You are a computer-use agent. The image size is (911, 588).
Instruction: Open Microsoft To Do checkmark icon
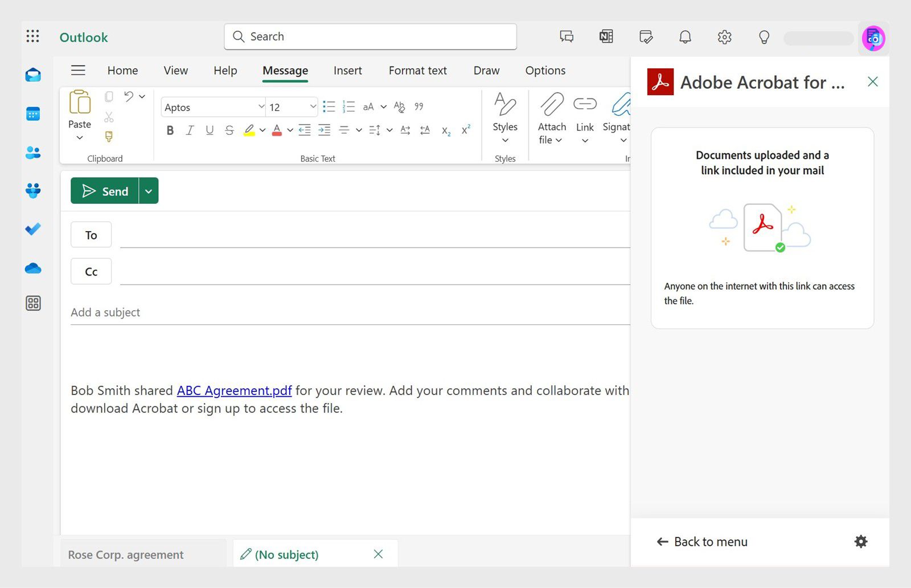(32, 228)
